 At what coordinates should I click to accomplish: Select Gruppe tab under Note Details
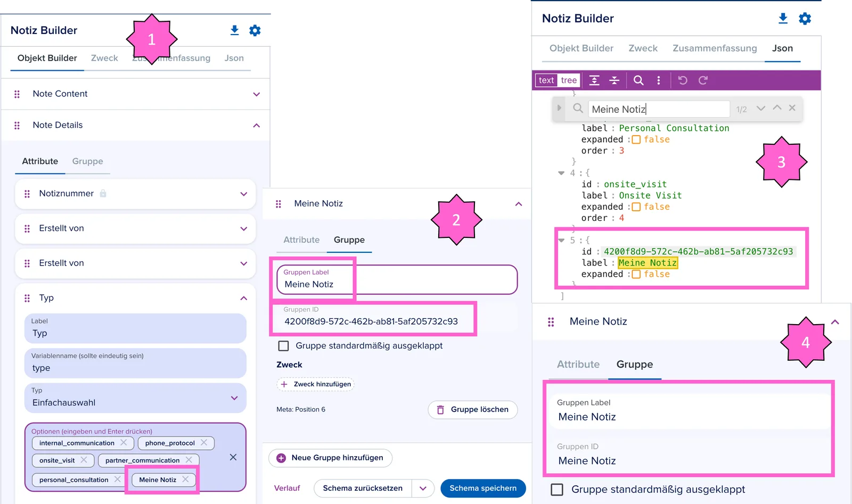pyautogui.click(x=88, y=161)
